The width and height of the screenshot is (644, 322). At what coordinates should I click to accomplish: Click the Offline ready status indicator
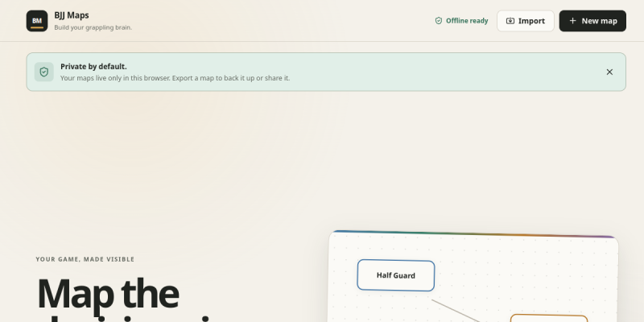click(x=461, y=21)
